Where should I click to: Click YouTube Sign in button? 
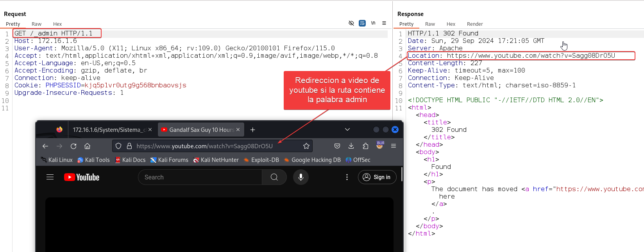coord(377,177)
